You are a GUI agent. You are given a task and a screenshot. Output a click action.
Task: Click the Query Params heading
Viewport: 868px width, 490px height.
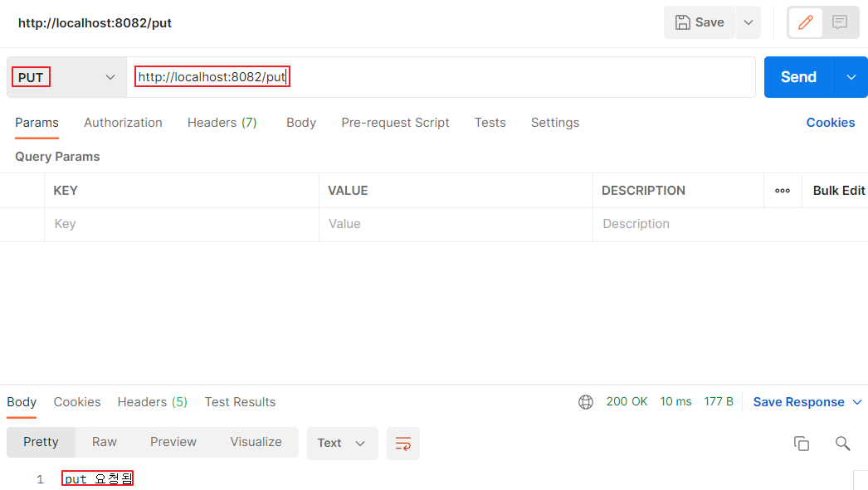57,157
